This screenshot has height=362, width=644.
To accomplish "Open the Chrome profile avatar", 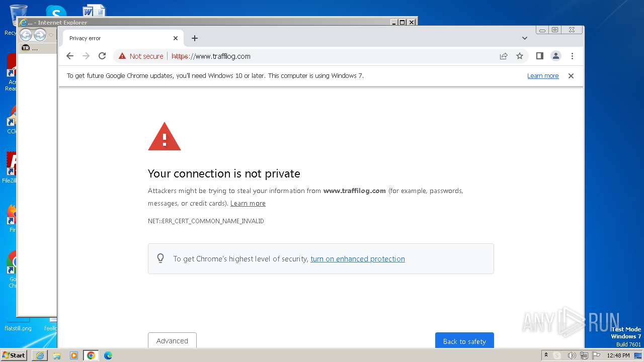I will (x=555, y=56).
